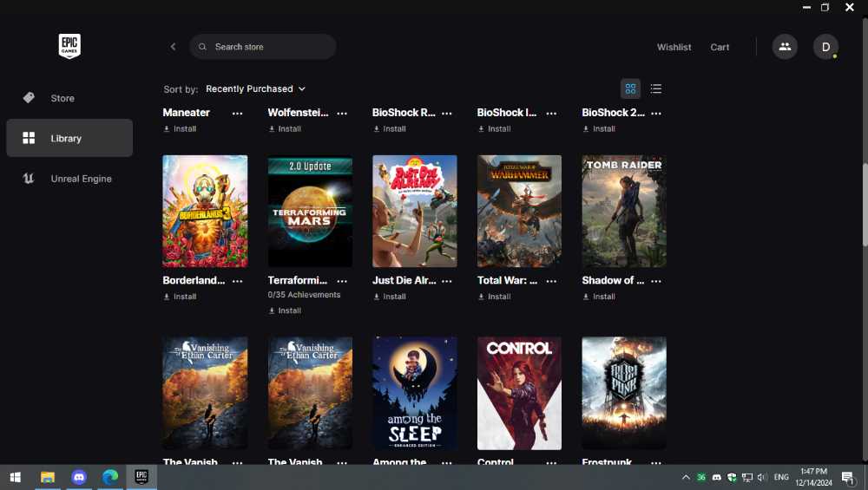Switch to list view
The width and height of the screenshot is (868, 490).
(x=655, y=88)
